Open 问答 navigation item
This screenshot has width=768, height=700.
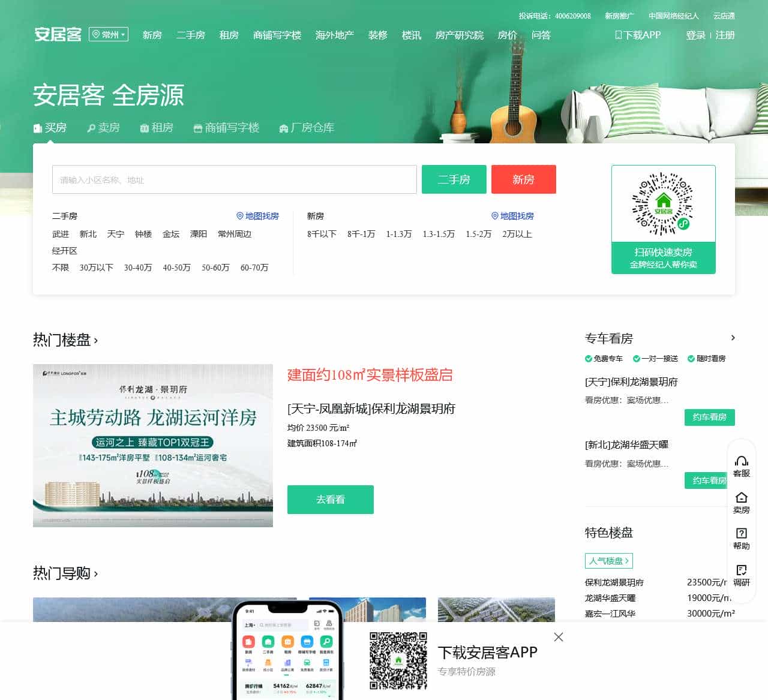(x=541, y=35)
